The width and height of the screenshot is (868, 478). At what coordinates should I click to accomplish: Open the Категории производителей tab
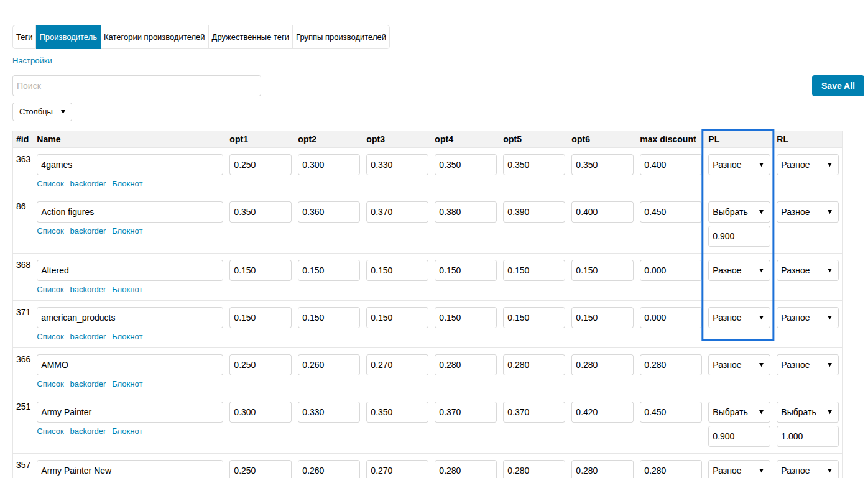pos(154,37)
